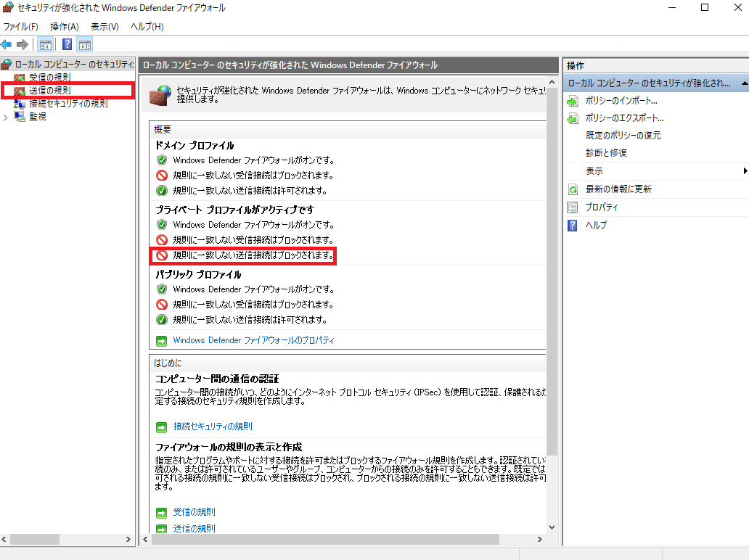Click the blue Help toolbar icon
The height and width of the screenshot is (560, 749).
(x=67, y=45)
